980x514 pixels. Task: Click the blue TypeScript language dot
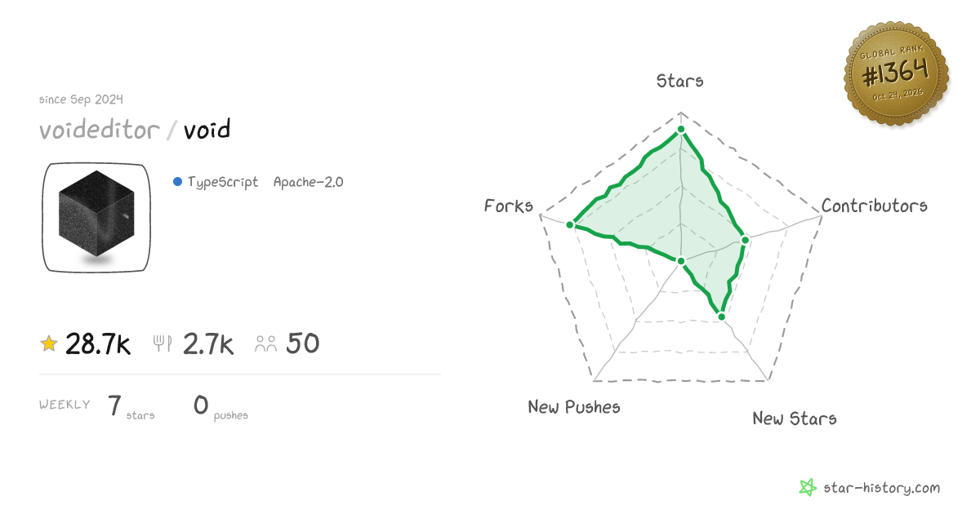[177, 182]
